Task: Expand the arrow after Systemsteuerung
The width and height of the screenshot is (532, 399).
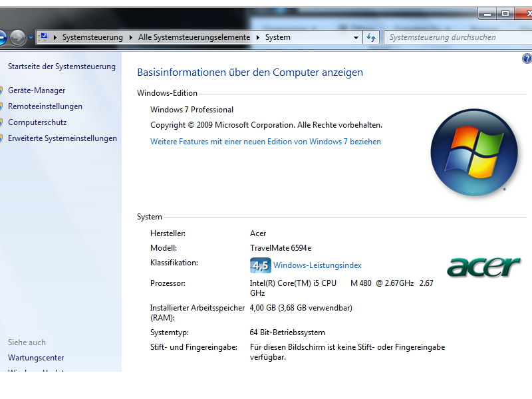Action: pos(130,37)
